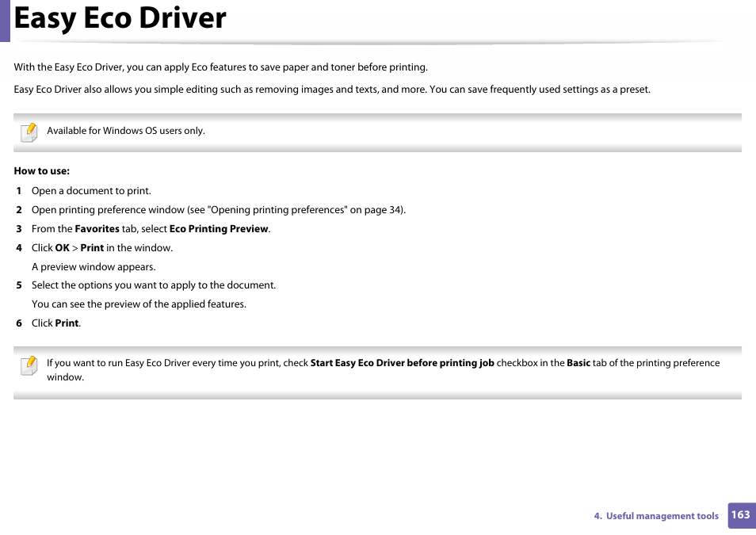This screenshot has width=756, height=535.
Task: Select the Basic tab reference in the note
Action: (x=578, y=362)
